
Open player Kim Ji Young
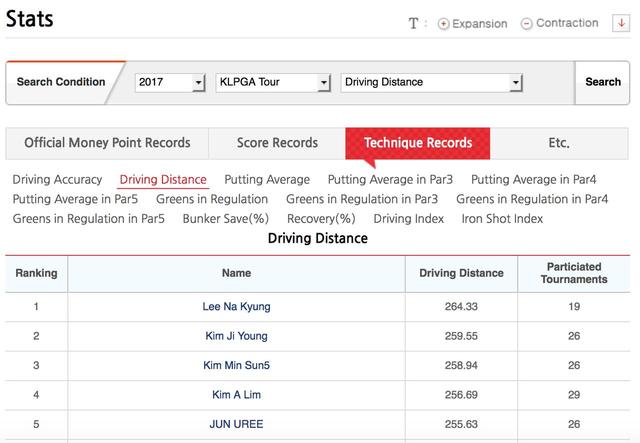click(236, 336)
